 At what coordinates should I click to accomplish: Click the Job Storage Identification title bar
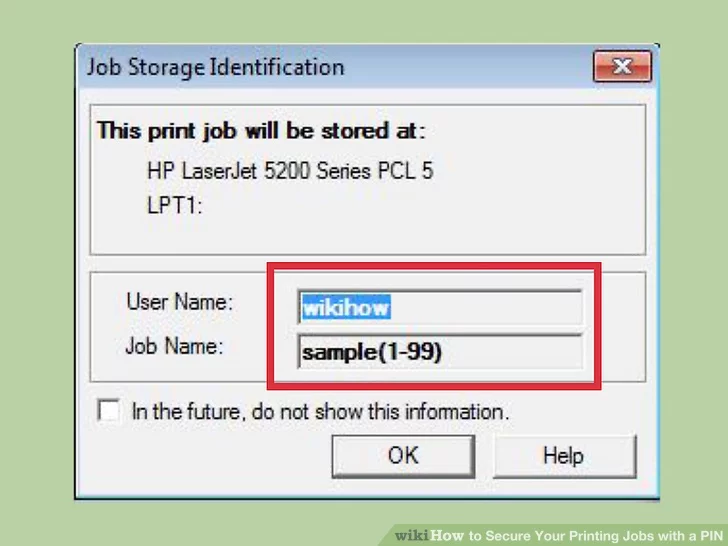point(334,66)
